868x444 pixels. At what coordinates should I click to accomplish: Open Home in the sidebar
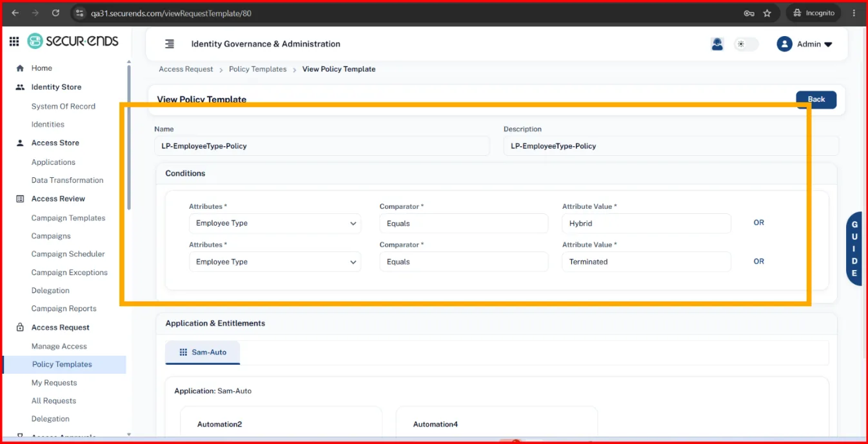(42, 68)
